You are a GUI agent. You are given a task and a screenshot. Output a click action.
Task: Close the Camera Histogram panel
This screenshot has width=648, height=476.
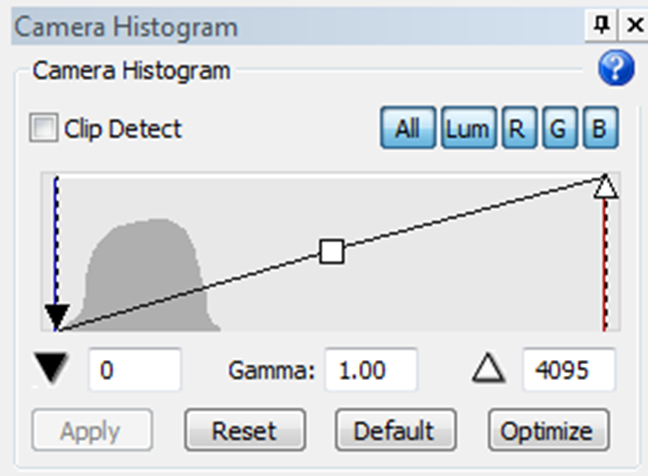pos(634,26)
